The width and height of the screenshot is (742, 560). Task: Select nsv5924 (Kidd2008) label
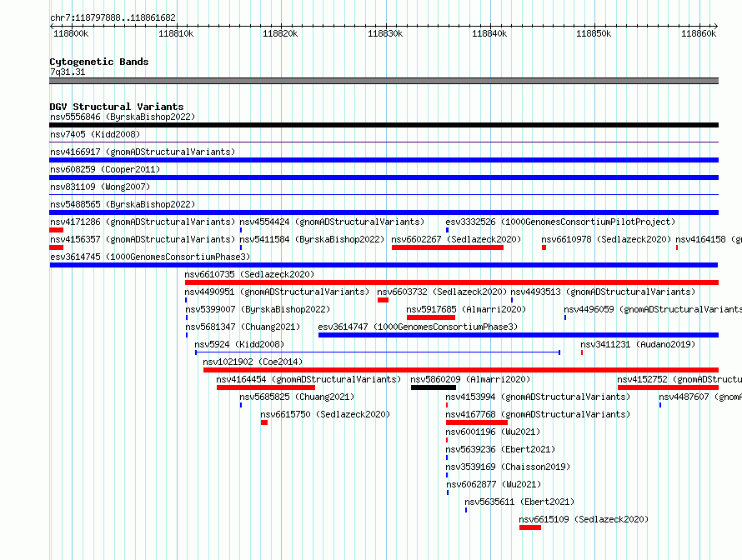click(x=239, y=344)
